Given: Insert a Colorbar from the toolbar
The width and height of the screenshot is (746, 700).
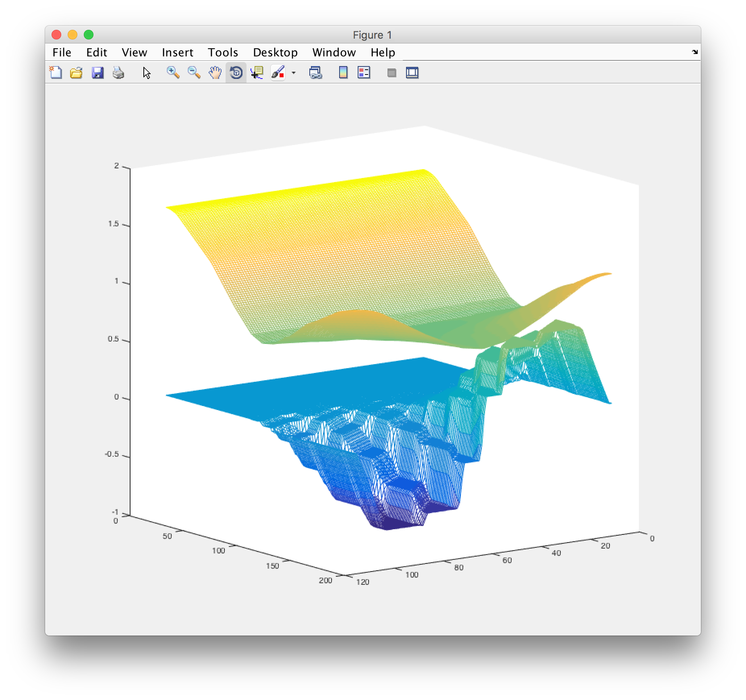Looking at the screenshot, I should pos(343,73).
